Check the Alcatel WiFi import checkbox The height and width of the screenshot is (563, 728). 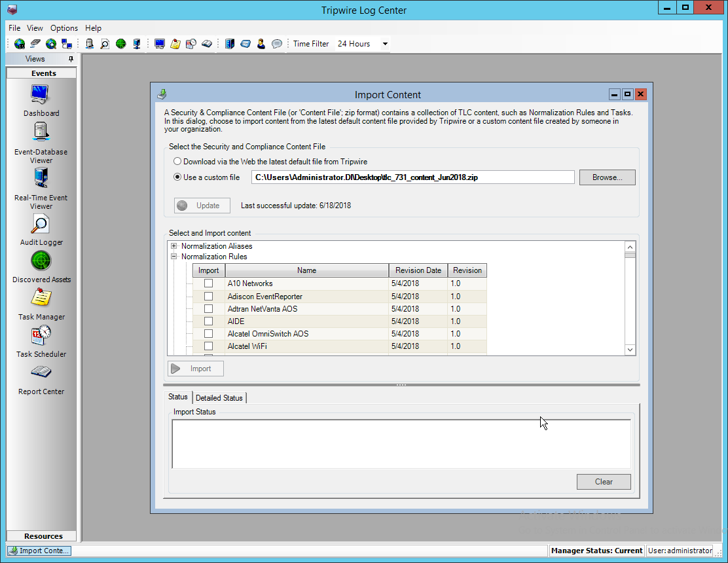pyautogui.click(x=208, y=346)
